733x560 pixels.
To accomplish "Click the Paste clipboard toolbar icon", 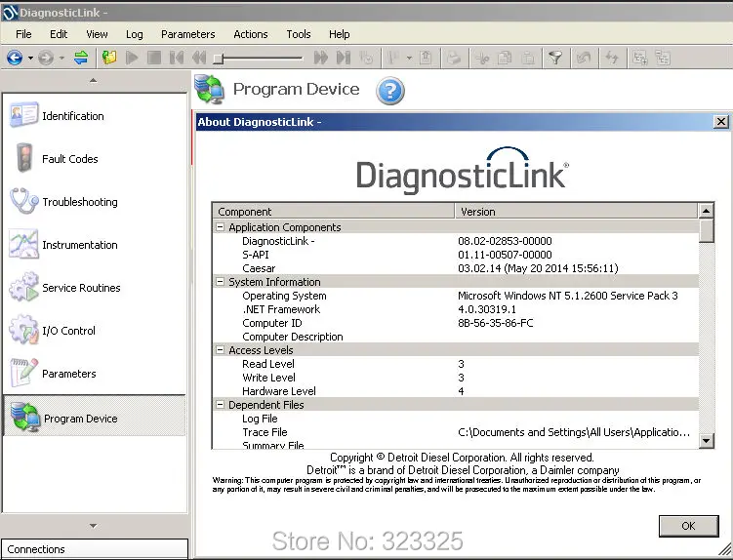I will [527, 58].
